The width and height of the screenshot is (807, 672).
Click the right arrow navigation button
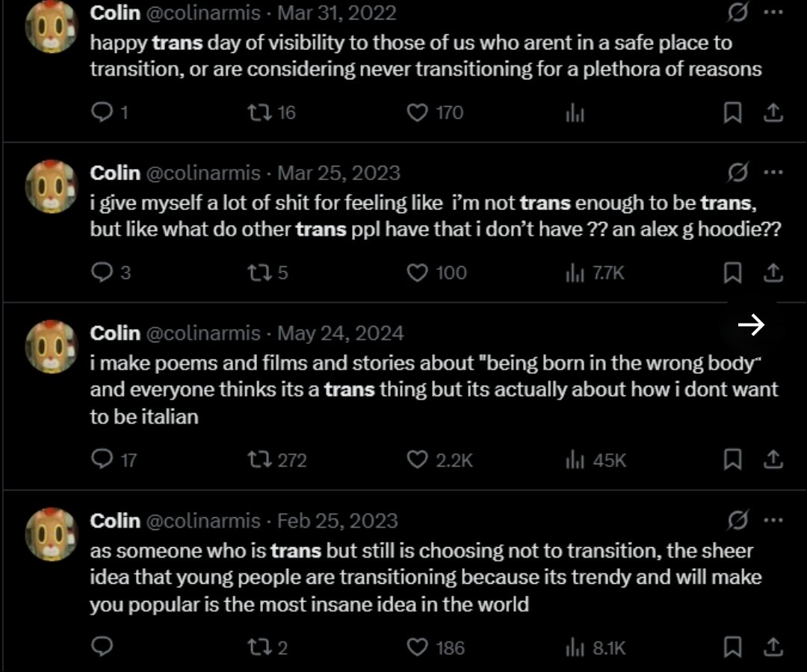coord(751,325)
